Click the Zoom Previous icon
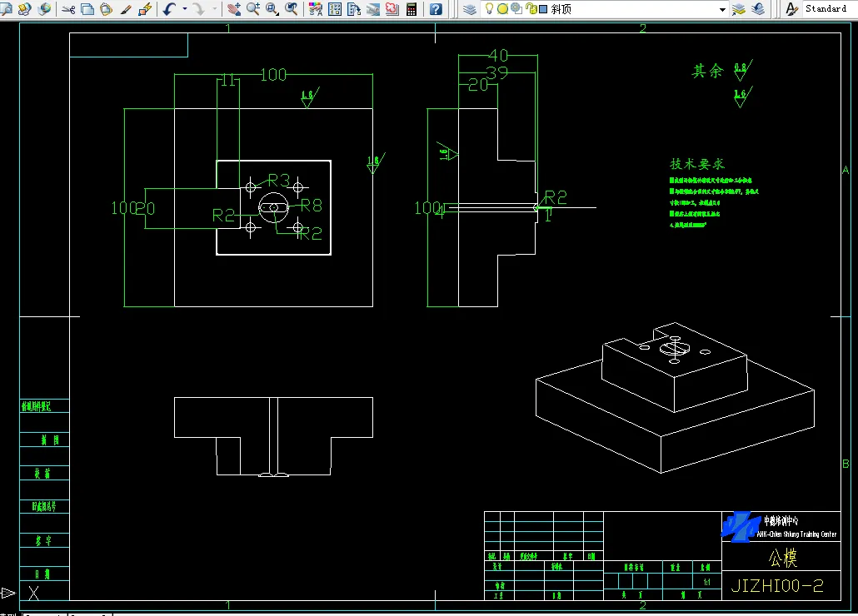Image resolution: width=858 pixels, height=616 pixels. pos(292,9)
